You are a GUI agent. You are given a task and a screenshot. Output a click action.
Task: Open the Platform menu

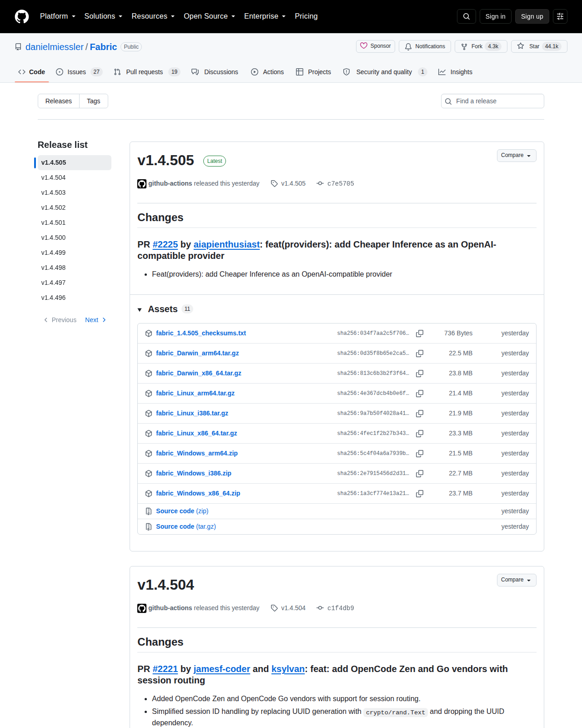coord(58,16)
